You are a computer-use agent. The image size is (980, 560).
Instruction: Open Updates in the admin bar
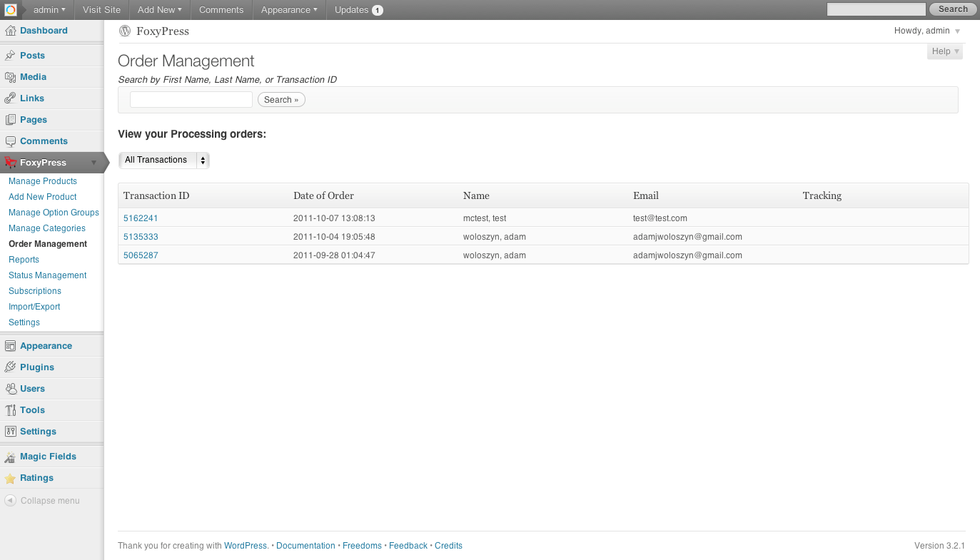pos(358,10)
